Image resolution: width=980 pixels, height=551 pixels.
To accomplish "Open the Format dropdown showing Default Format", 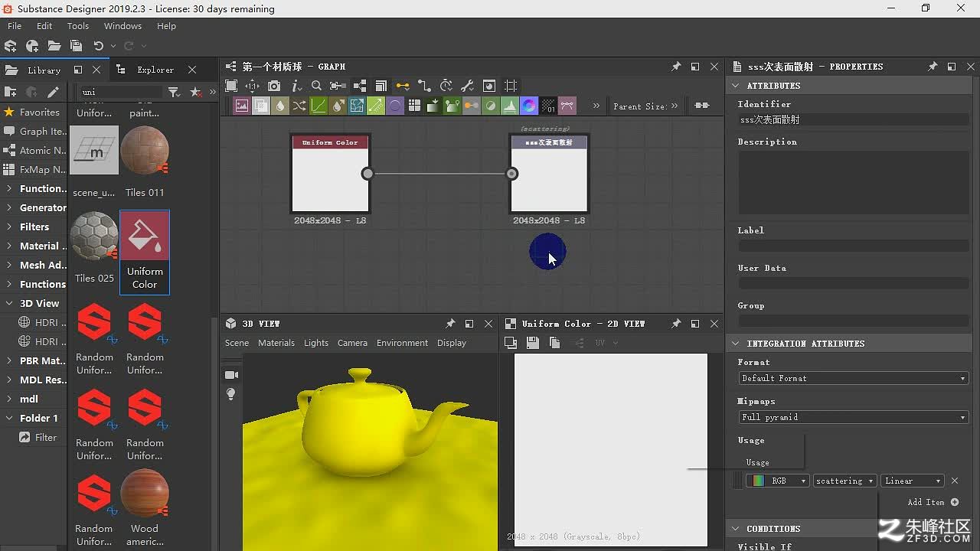I will [854, 378].
